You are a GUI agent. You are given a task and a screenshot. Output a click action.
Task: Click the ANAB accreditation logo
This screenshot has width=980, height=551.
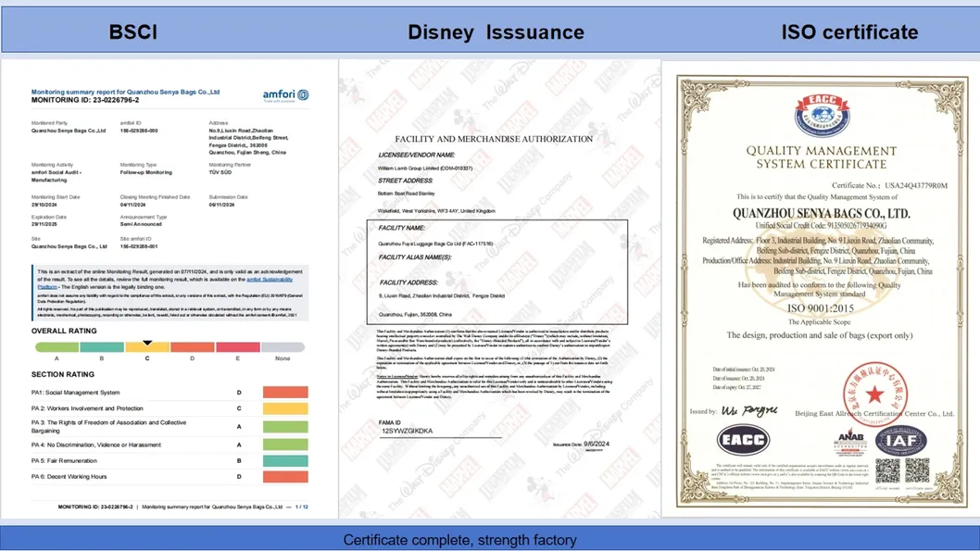850,443
